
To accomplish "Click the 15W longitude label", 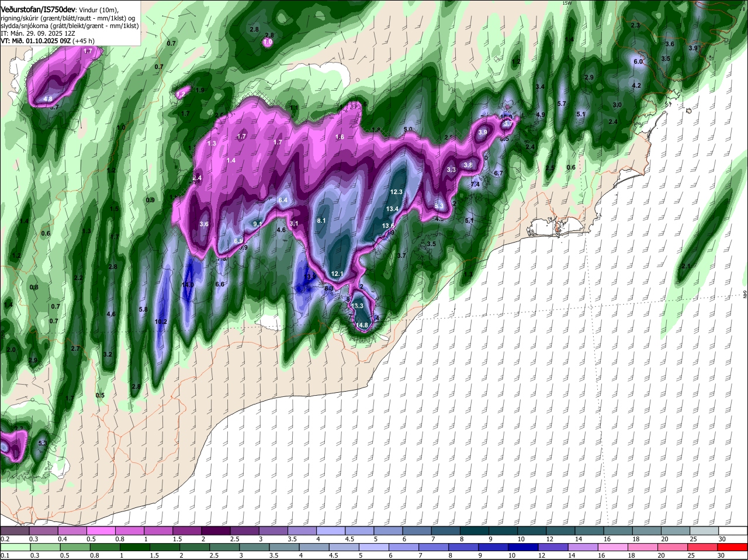I will (566, 3).
